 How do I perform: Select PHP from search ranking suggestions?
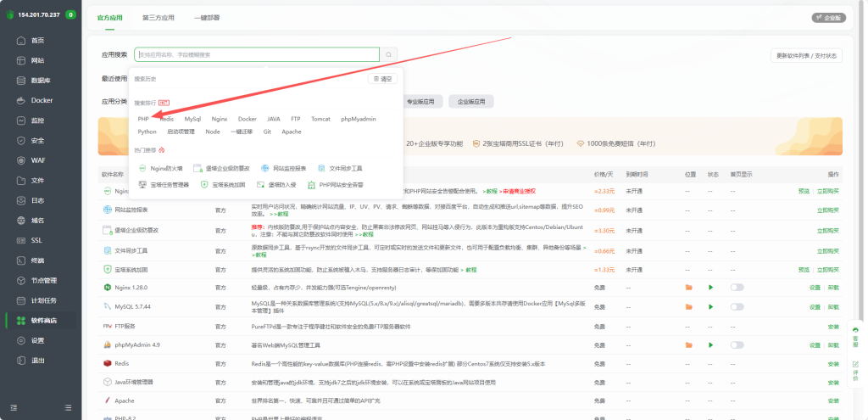pos(143,119)
